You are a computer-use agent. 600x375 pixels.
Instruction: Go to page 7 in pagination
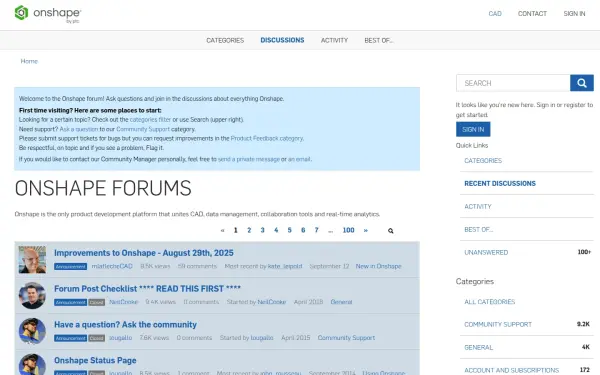(x=316, y=230)
